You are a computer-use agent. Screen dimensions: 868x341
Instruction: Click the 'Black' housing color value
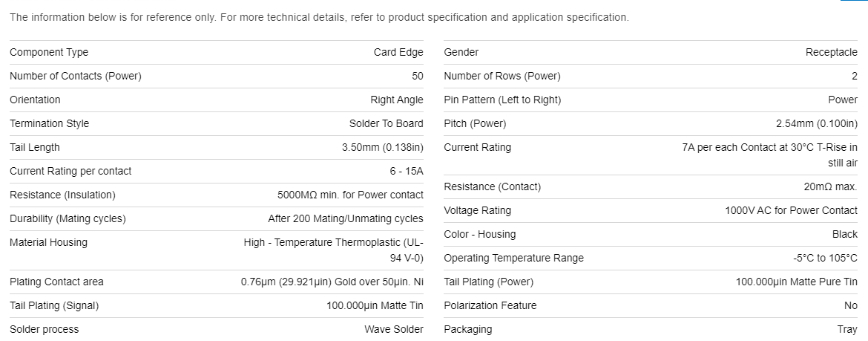coord(845,234)
